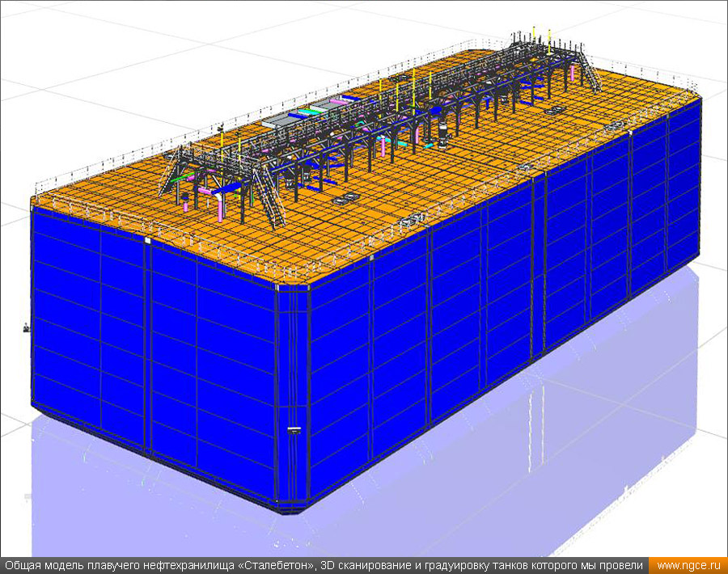
Task: Click the small white marker on the front corner
Action: [294, 429]
